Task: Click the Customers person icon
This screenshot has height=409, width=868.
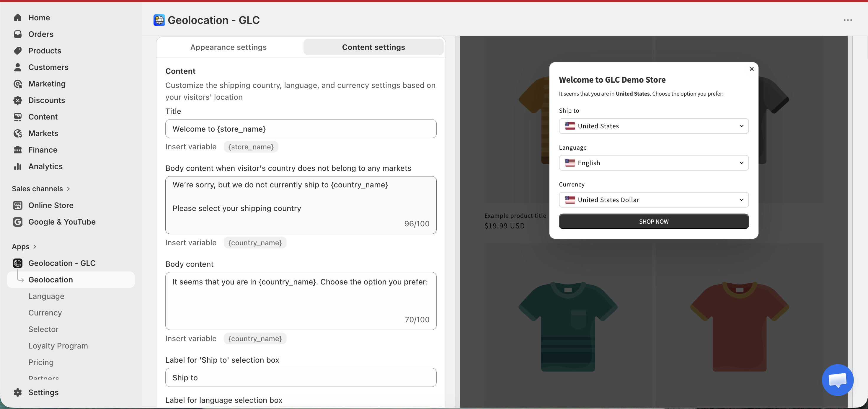Action: [x=18, y=67]
